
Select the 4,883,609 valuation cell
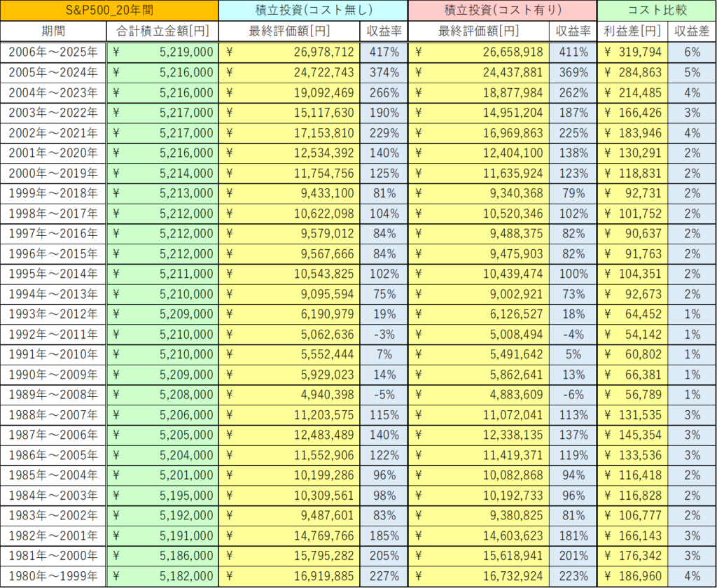[x=479, y=415]
